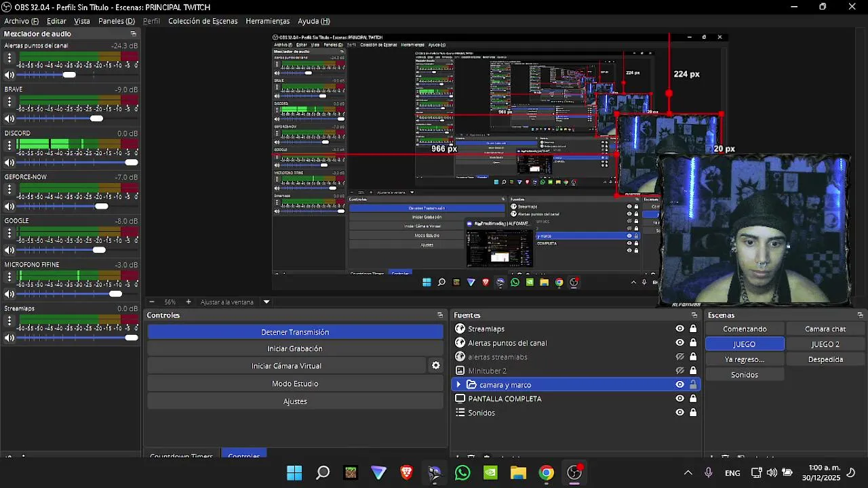This screenshot has width=868, height=488.
Task: Open Ajustes from Controles panel
Action: tap(295, 401)
